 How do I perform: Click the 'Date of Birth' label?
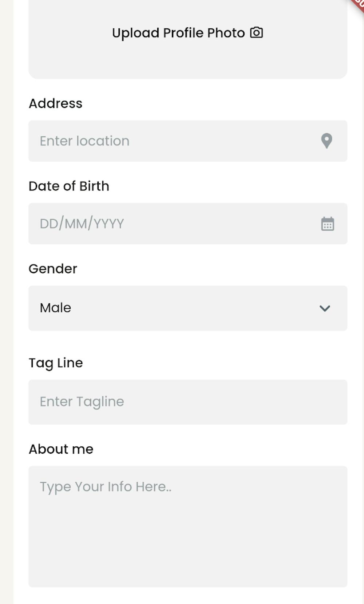tap(69, 186)
